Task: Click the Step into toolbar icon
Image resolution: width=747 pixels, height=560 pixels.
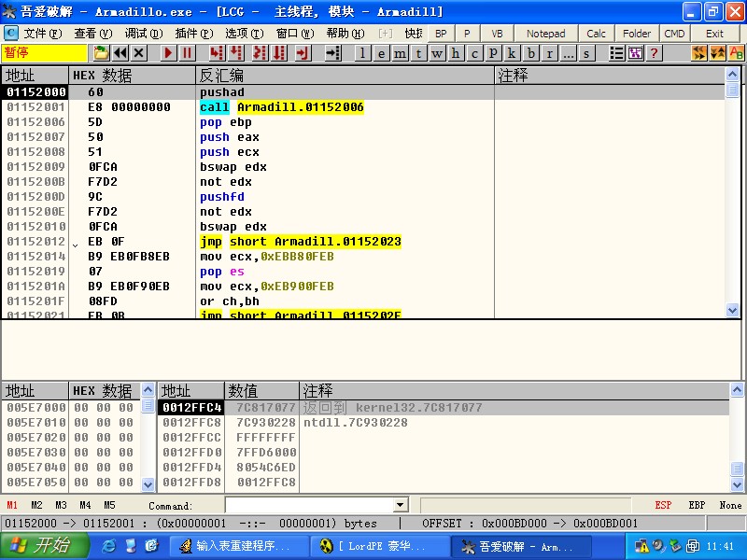Action: click(x=217, y=53)
